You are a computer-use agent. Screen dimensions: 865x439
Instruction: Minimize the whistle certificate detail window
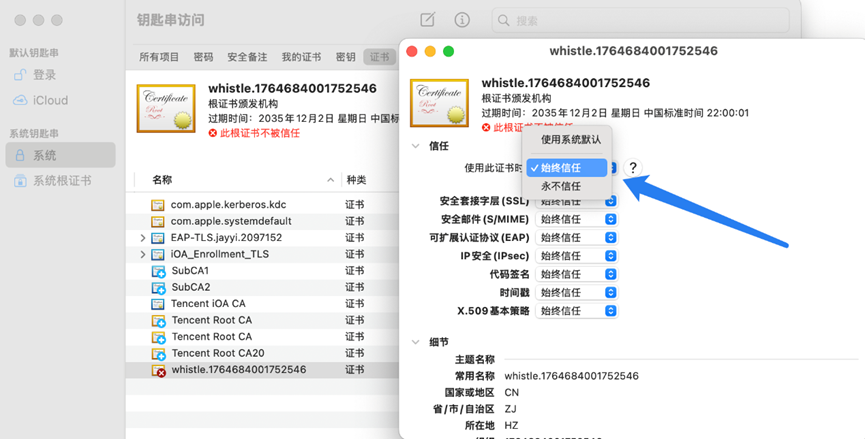(430, 51)
